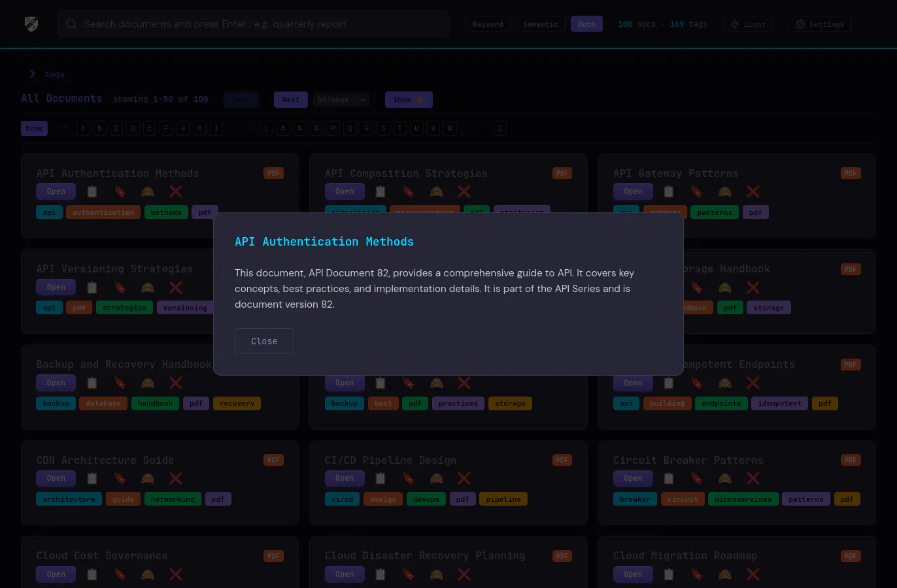Viewport: 897px width, 588px height.
Task: Click the versioning tag chip
Action: point(185,308)
